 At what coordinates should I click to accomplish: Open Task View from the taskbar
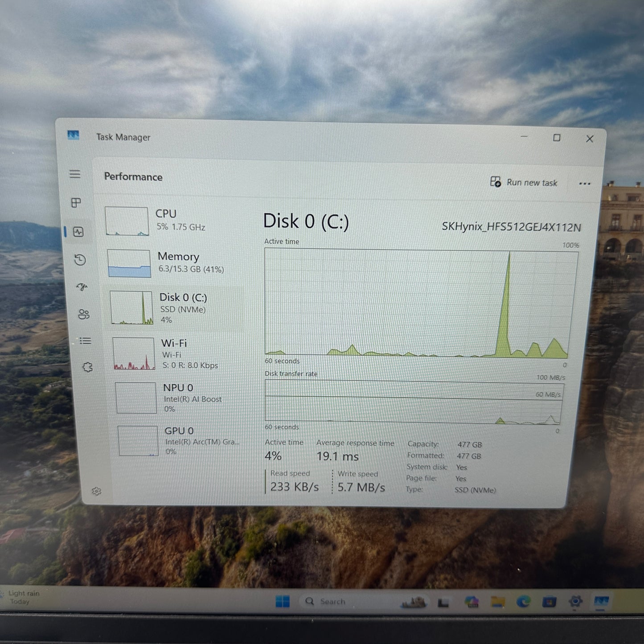coord(443,603)
